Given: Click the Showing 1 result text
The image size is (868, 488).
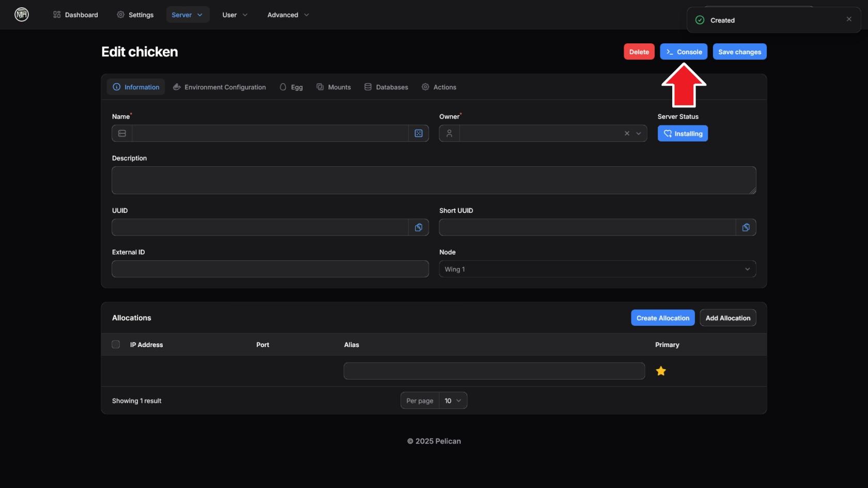Looking at the screenshot, I should tap(136, 401).
